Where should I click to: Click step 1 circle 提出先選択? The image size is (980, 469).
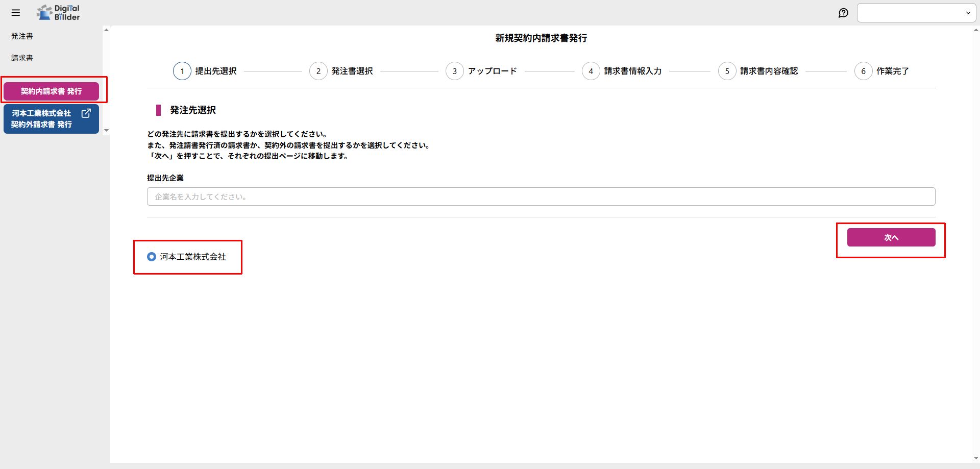tap(182, 71)
